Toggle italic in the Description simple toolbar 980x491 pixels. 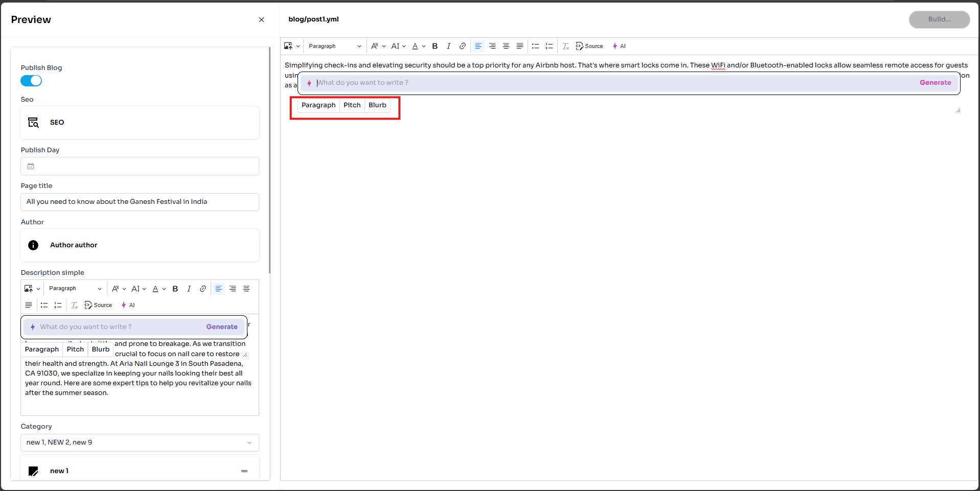pos(189,289)
